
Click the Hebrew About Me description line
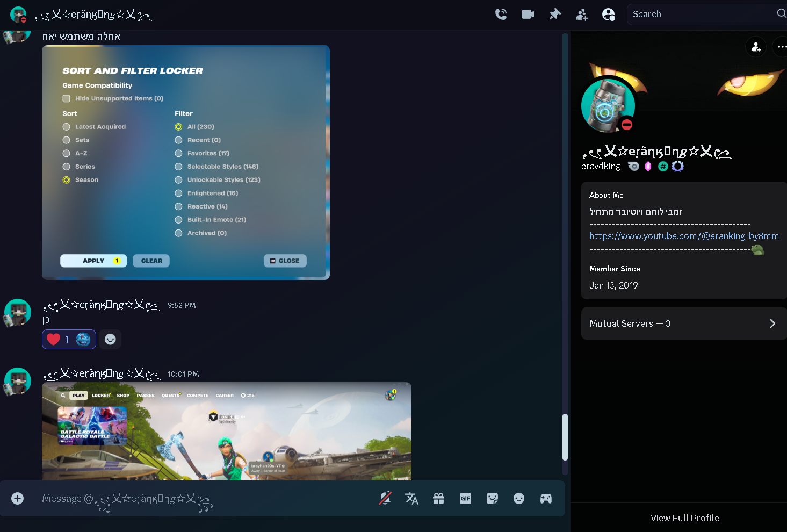tap(636, 212)
